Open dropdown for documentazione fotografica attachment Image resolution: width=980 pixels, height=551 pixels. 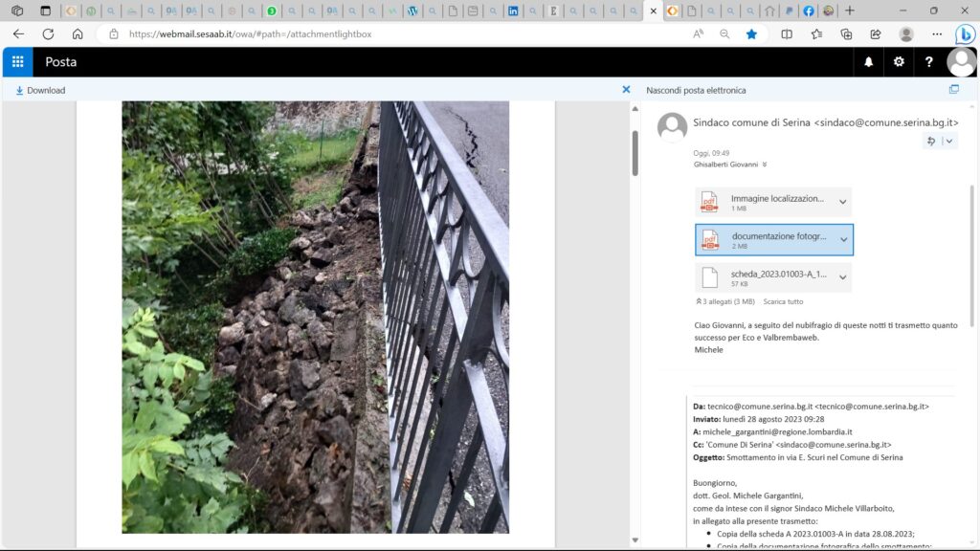point(843,240)
